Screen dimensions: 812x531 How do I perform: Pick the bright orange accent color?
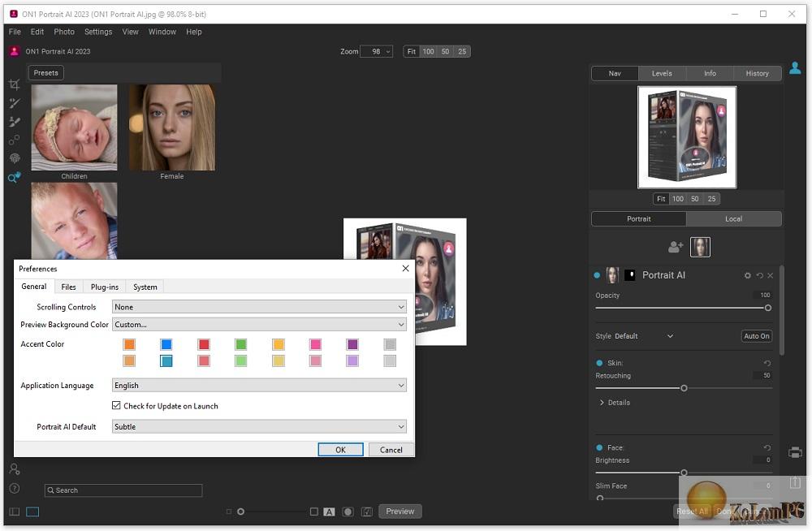(129, 344)
